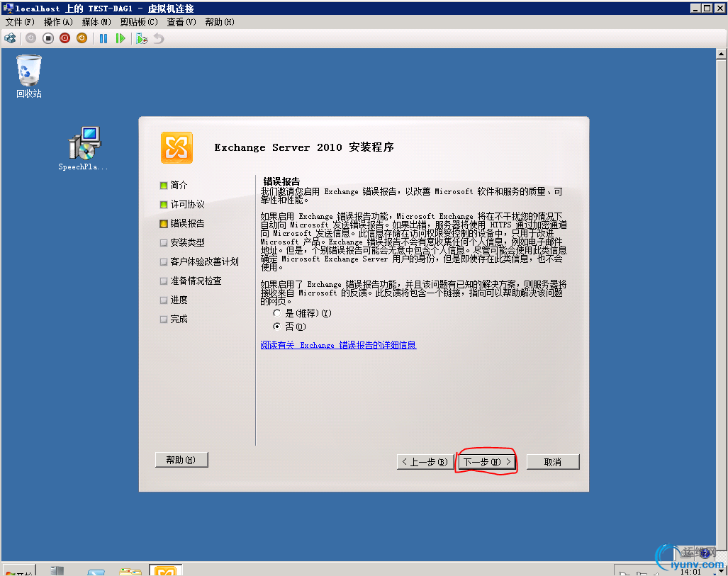Save the VM state with the orange power icon
728x576 pixels.
(82, 38)
